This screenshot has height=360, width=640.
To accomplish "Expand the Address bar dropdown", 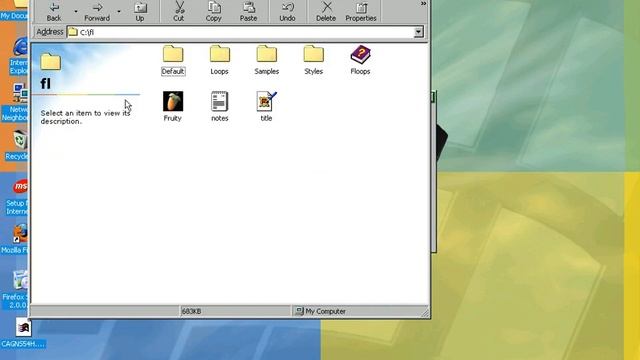I will (418, 32).
